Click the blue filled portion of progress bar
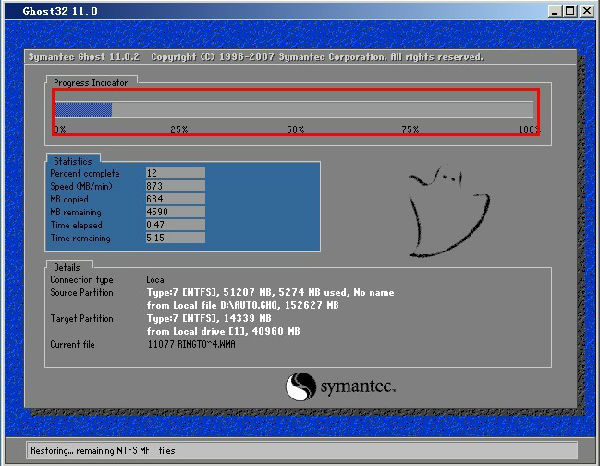Screen dimensions: 600x466 pyautogui.click(x=83, y=110)
